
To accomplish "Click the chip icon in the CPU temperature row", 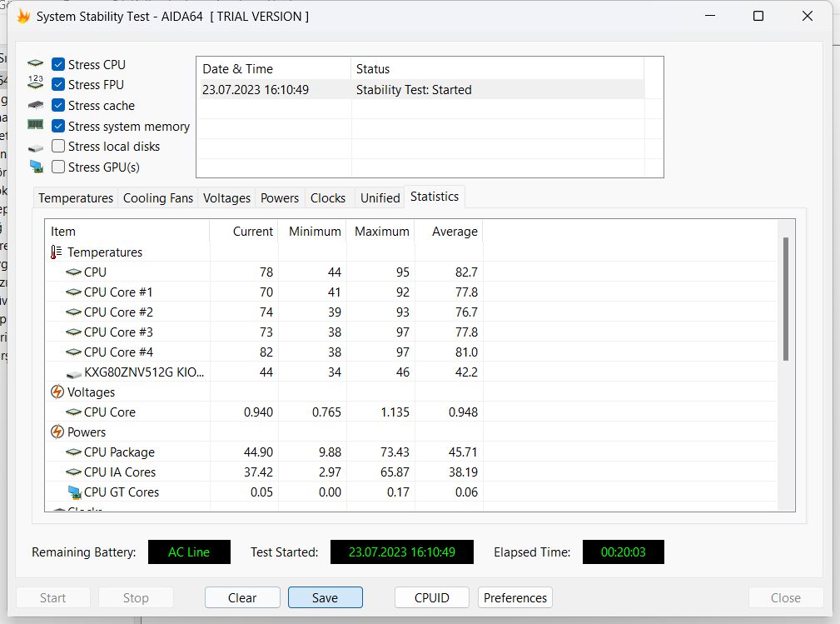I will [73, 272].
